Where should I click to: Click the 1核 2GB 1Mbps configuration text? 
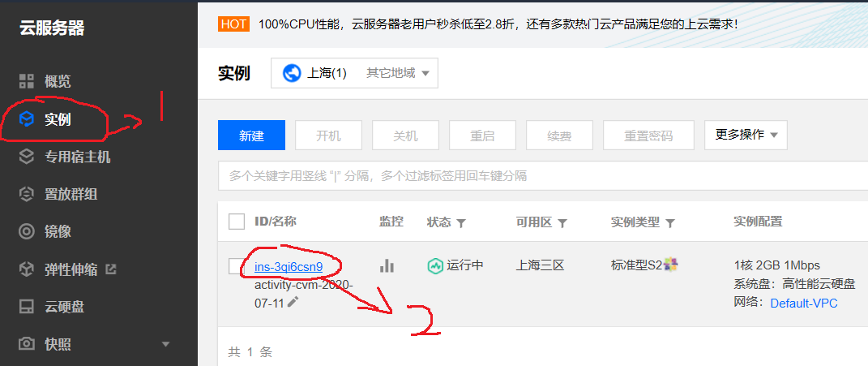pyautogui.click(x=776, y=265)
